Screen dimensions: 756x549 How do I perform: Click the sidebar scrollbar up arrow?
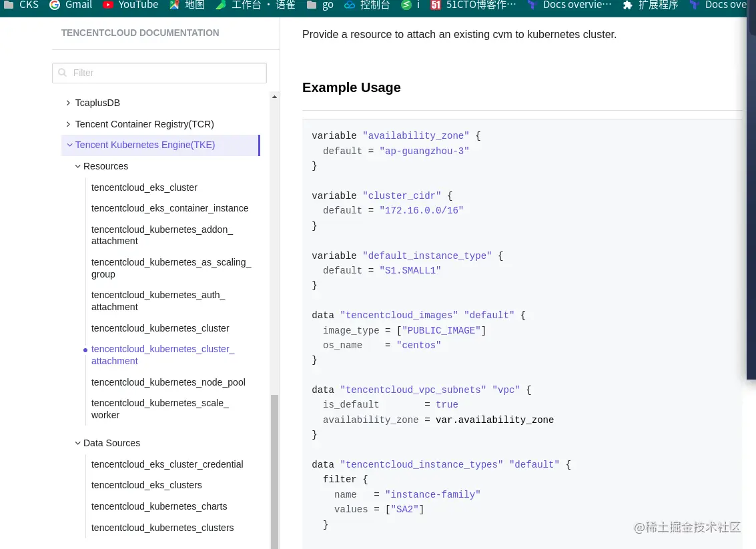[274, 97]
